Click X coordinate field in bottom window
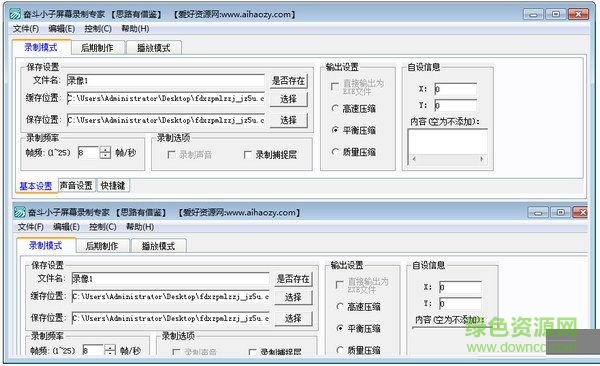This screenshot has height=366, width=600. click(460, 287)
